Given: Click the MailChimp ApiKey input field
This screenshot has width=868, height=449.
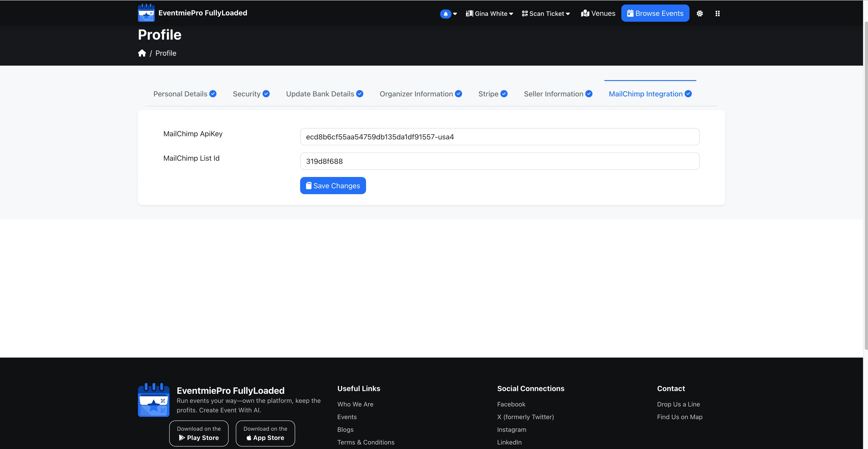Looking at the screenshot, I should point(500,137).
